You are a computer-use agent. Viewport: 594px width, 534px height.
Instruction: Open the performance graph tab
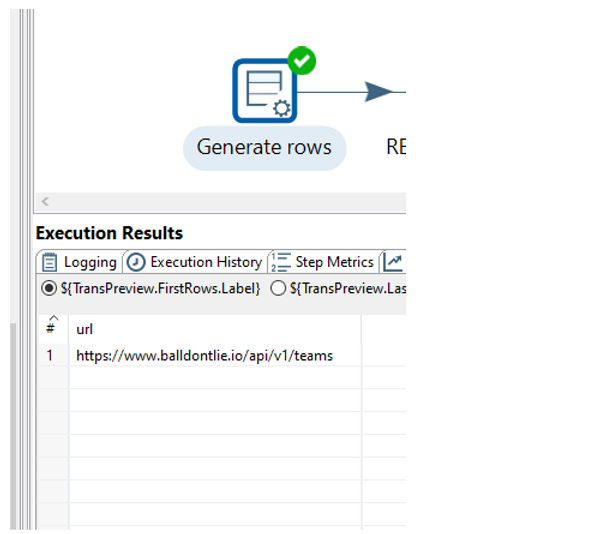(393, 262)
